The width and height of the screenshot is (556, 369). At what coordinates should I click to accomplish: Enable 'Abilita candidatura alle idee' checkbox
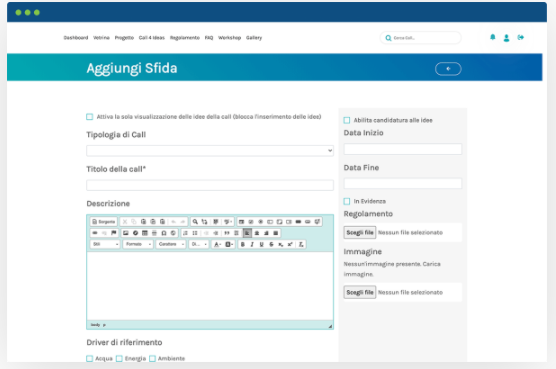click(x=347, y=120)
